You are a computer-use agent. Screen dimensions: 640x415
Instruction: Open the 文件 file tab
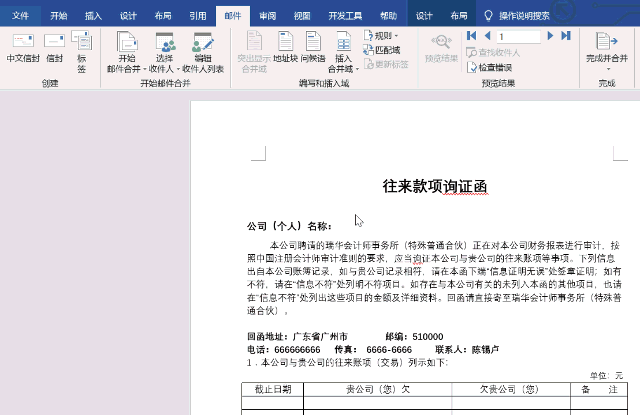coord(21,16)
